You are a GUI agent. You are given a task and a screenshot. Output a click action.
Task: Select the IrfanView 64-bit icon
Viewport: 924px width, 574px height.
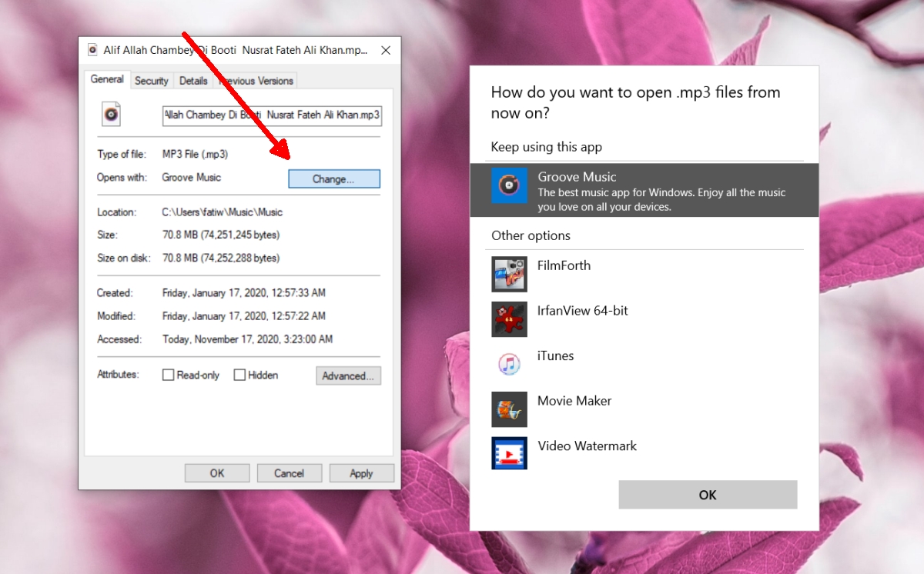[509, 319]
